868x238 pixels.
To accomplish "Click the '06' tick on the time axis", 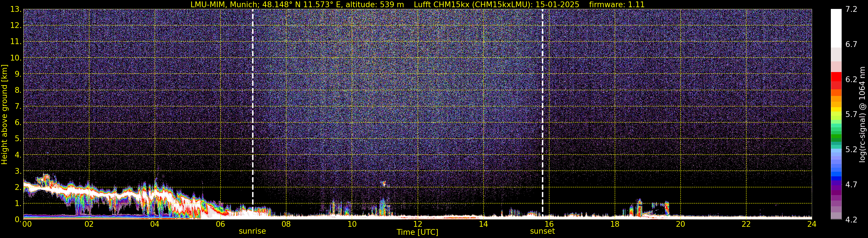I will [x=220, y=224].
